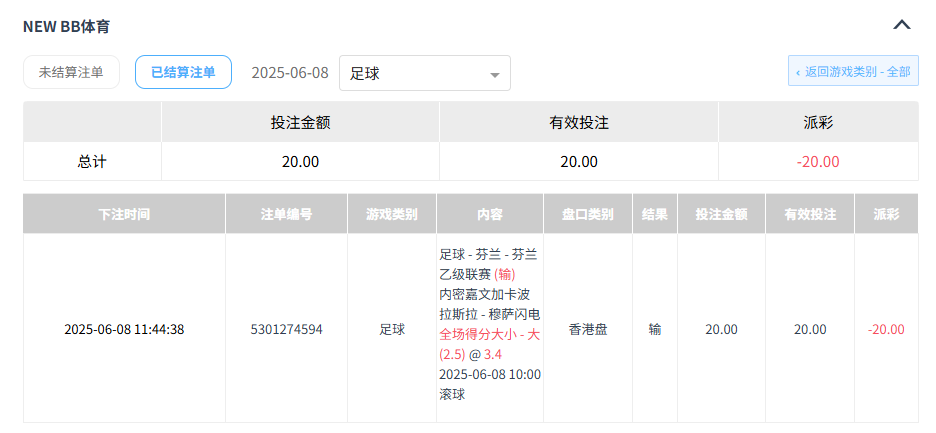
Task: Click the total 派彩 value -20.00
Action: (x=818, y=162)
